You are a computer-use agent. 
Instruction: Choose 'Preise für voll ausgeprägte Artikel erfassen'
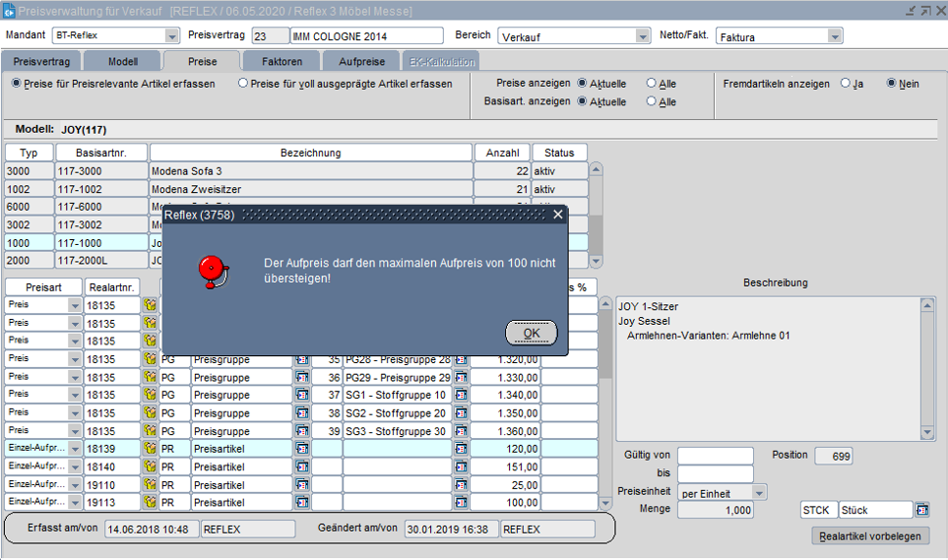point(243,84)
